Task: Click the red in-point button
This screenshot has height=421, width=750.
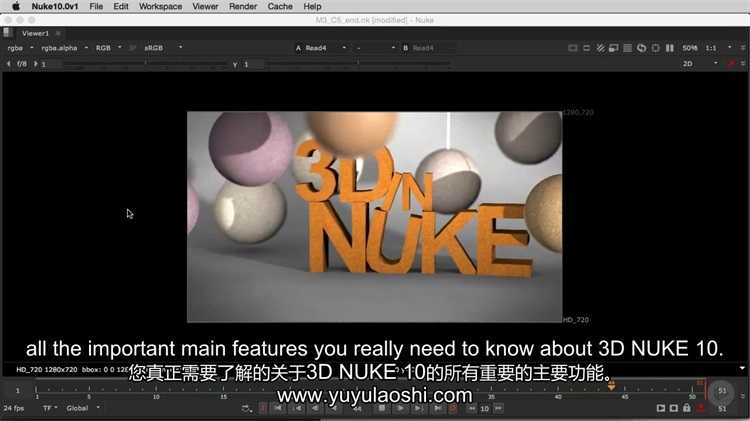Action: [x=263, y=409]
